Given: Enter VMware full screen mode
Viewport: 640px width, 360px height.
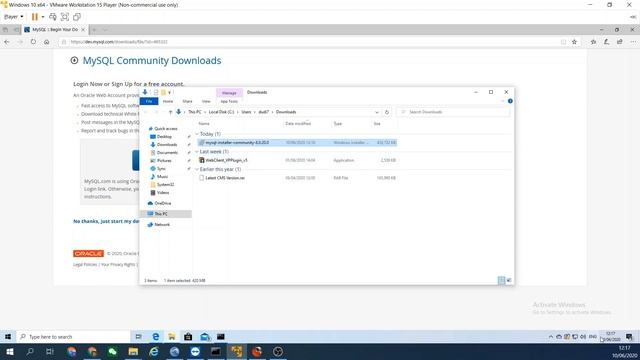Looking at the screenshot, I should pyautogui.click(x=65, y=17).
